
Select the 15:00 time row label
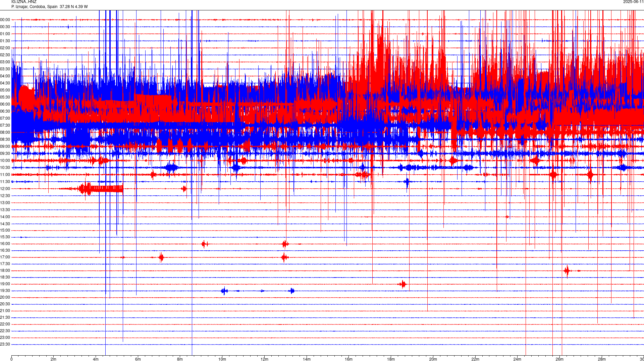click(5, 230)
